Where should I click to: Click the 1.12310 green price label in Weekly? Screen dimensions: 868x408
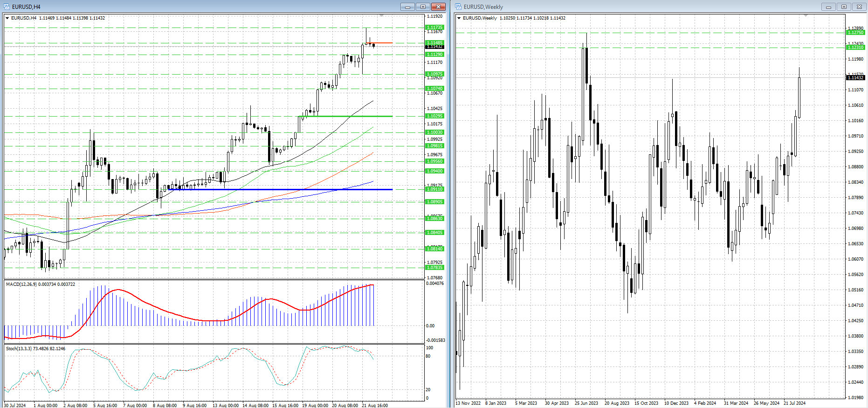click(x=855, y=48)
